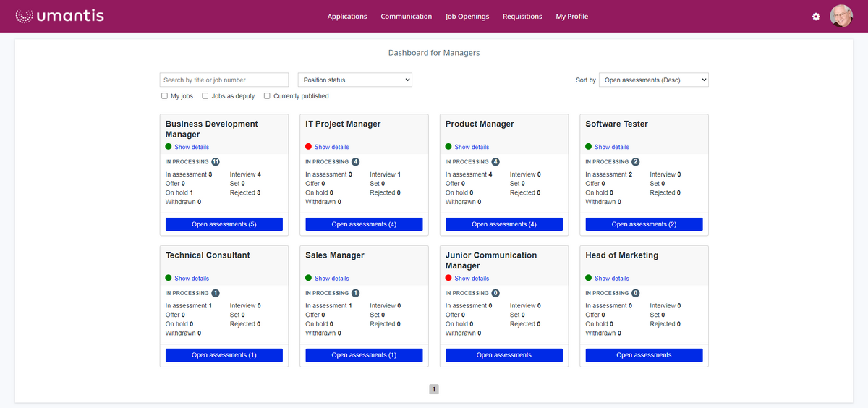The image size is (868, 408).
Task: Click the umantis logo
Action: point(59,16)
